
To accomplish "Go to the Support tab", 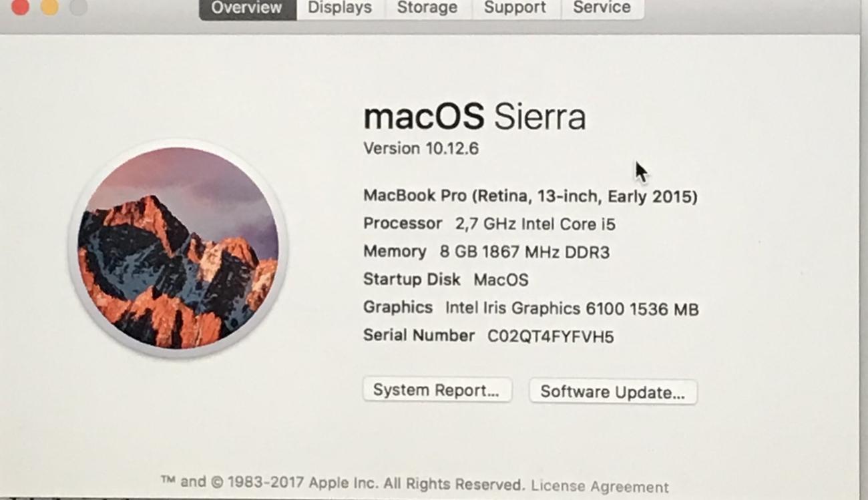I will click(x=515, y=9).
